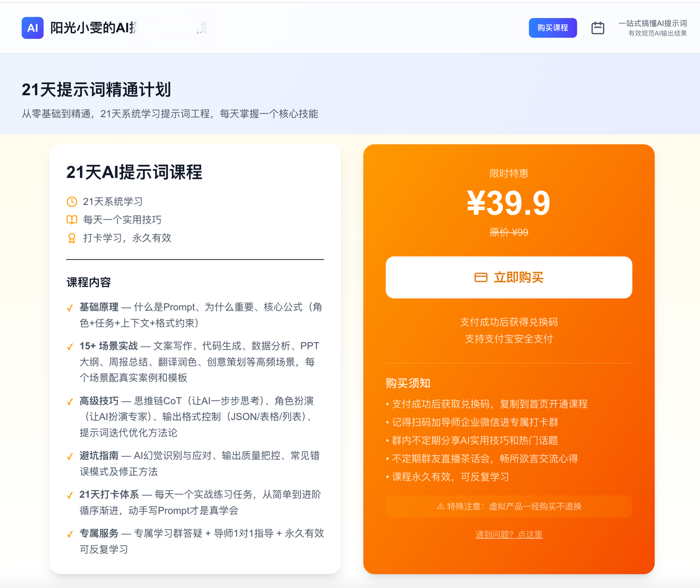Click the 课程永久有效，可反复学习 bullet
This screenshot has width=700, height=588.
(448, 477)
